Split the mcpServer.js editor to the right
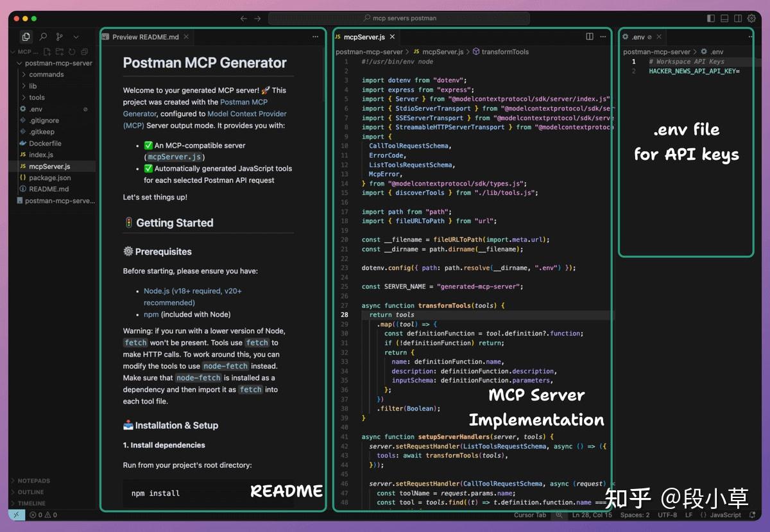Viewport: 770px width, 532px height. click(590, 37)
